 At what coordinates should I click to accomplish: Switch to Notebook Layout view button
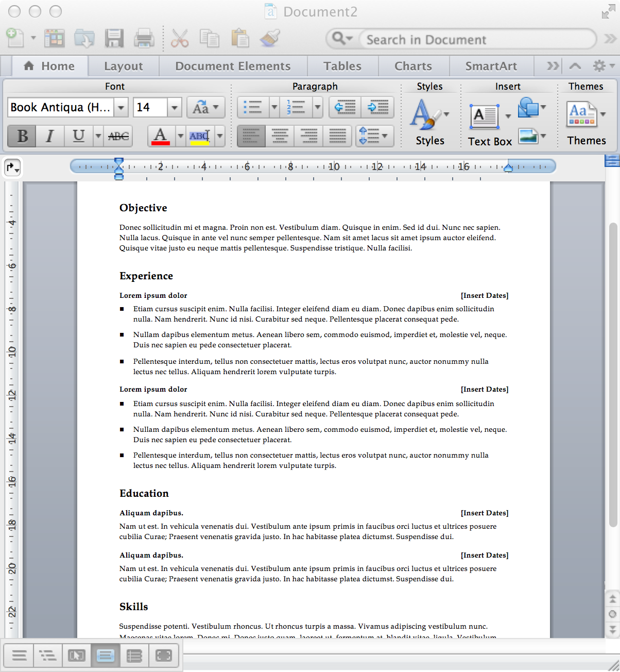point(134,656)
